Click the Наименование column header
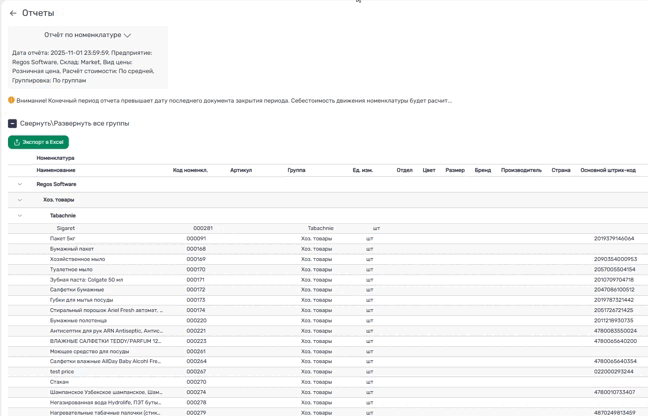 click(x=56, y=170)
